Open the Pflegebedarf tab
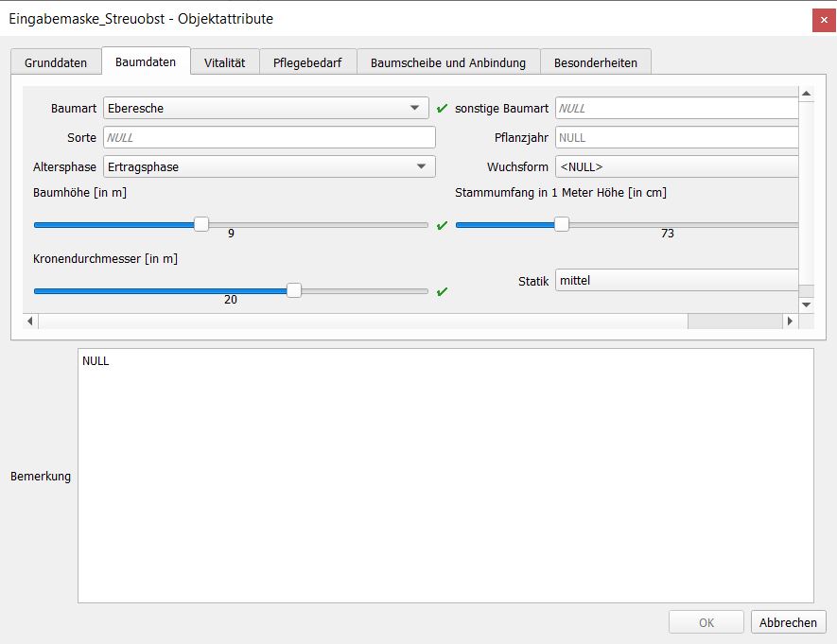This screenshot has width=837, height=644. 307,62
